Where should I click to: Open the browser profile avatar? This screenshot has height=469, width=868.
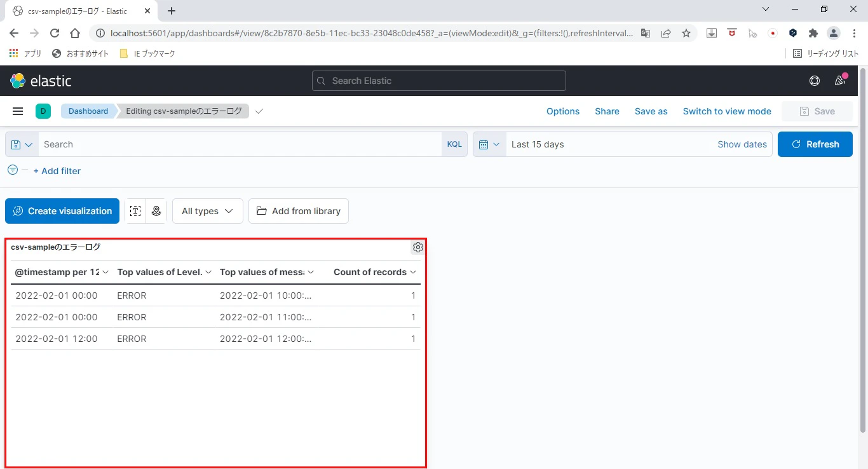(834, 33)
